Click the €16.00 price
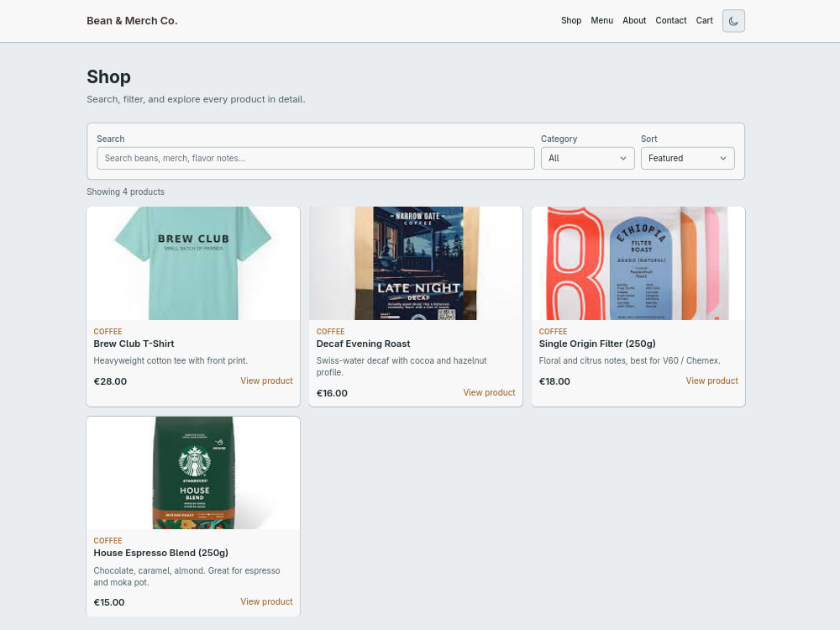 pyautogui.click(x=332, y=393)
